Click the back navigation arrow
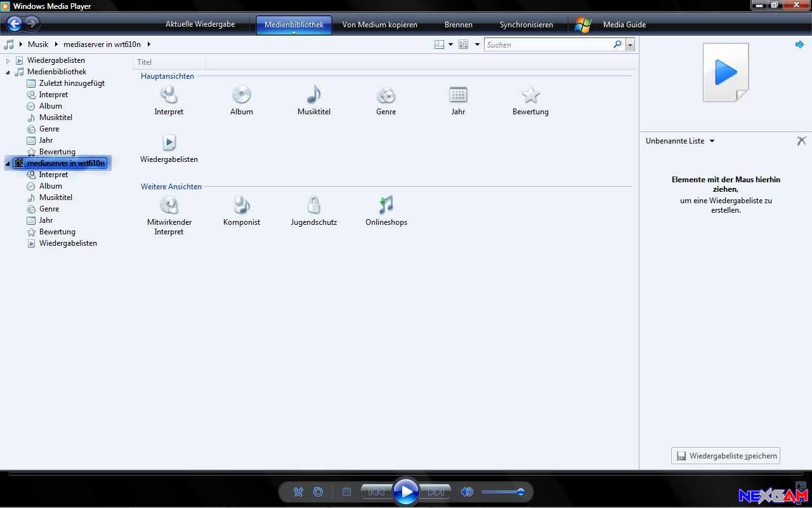 tap(14, 24)
